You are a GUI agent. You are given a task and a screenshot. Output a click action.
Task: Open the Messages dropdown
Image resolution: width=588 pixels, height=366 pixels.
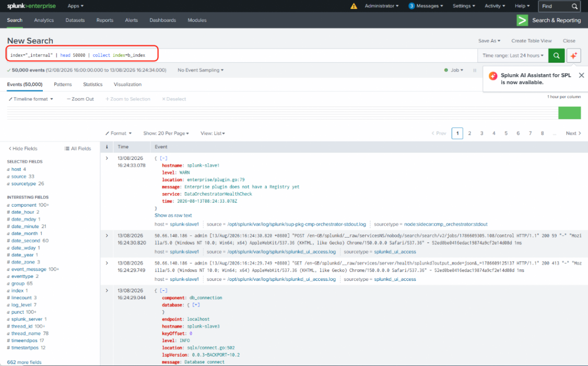coord(426,6)
